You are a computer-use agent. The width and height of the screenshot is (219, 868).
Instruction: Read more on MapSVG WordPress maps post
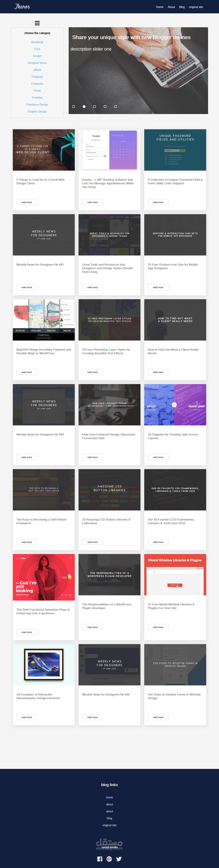coord(27,372)
